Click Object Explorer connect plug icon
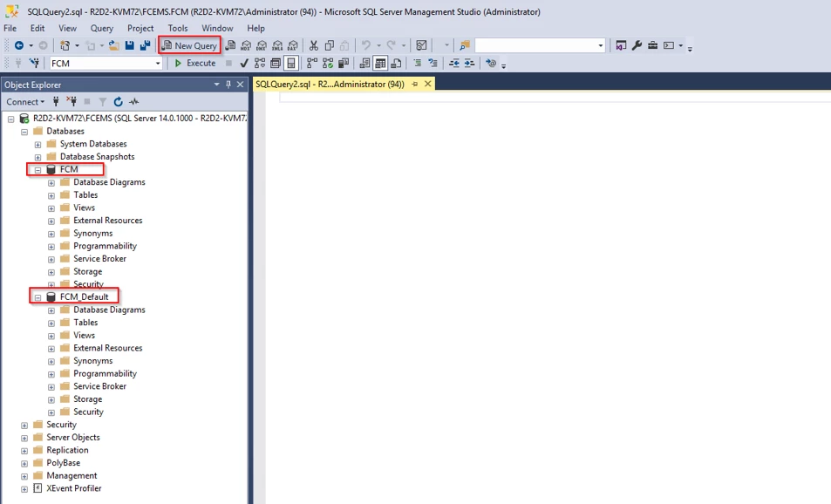 [x=56, y=102]
